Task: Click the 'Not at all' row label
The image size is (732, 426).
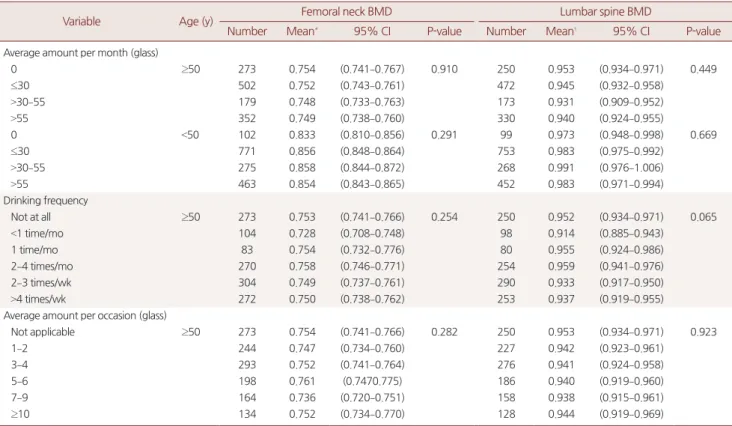Action: pos(31,217)
